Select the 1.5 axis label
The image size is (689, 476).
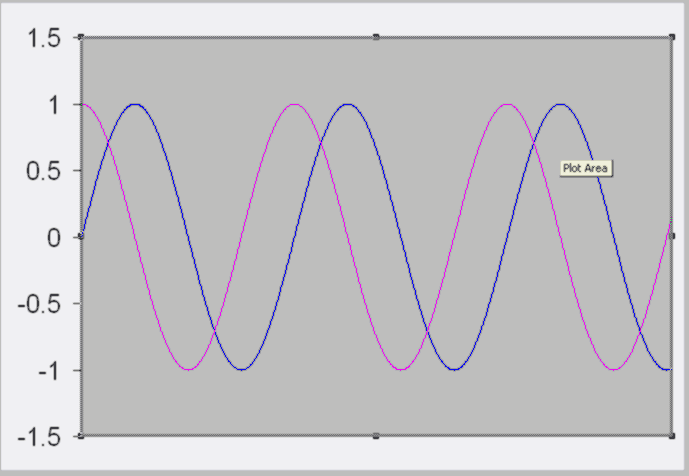point(44,38)
